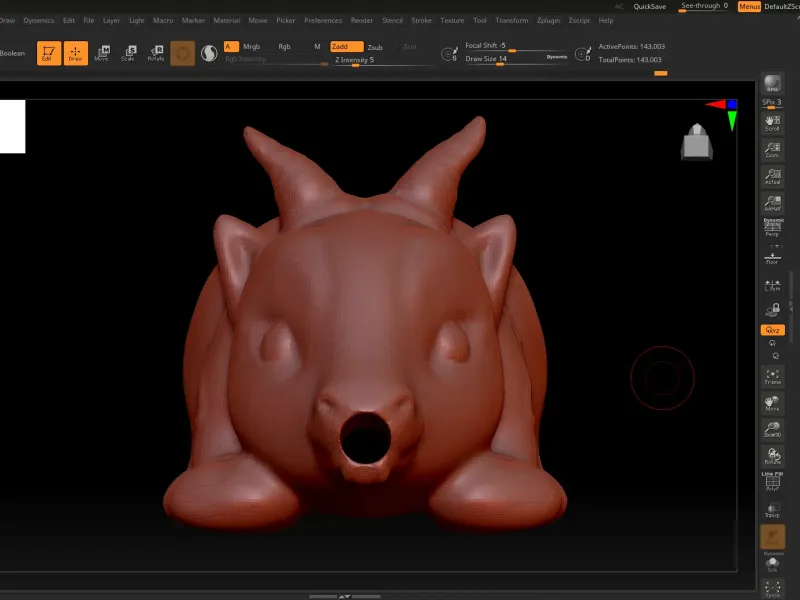Select the Scale tool icon
The image size is (800, 600).
pos(129,53)
